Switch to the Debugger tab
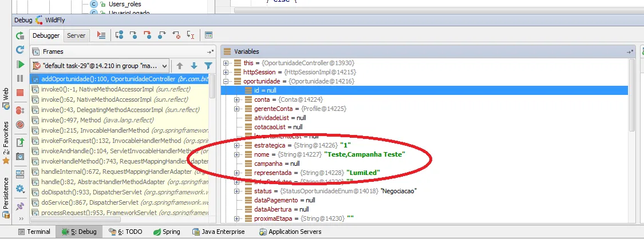Image resolution: width=644 pixels, height=239 pixels. tap(46, 35)
